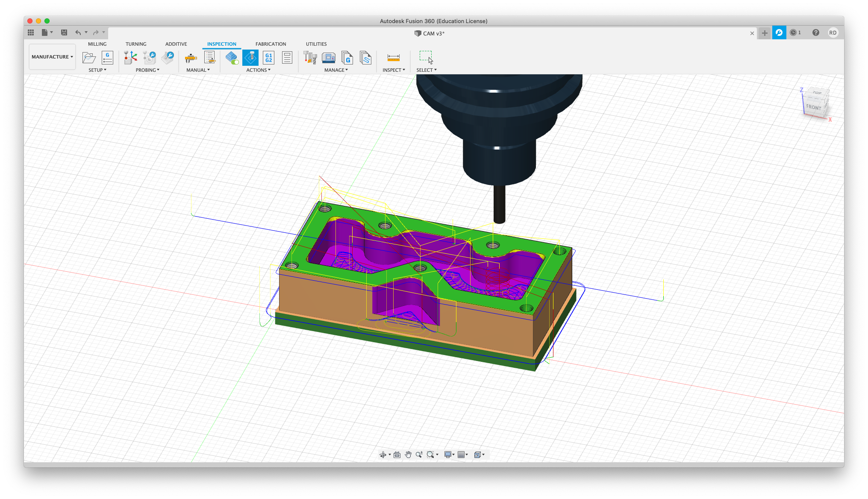Expand the ACTIONS menu
The width and height of the screenshot is (868, 499).
[x=258, y=70]
